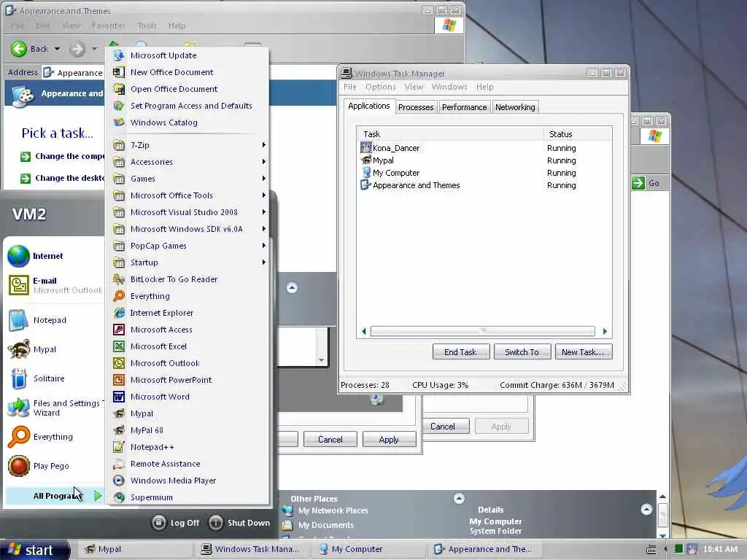Collapse the Details panel in My Computer
The width and height of the screenshot is (747, 560).
coord(646,510)
